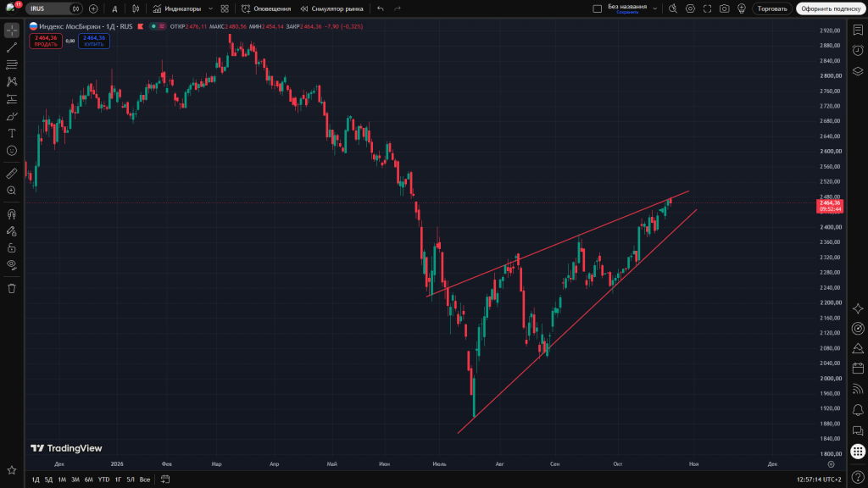Open the economic calendar in right sidebar
This screenshot has width=868, height=488.
pos(858,368)
